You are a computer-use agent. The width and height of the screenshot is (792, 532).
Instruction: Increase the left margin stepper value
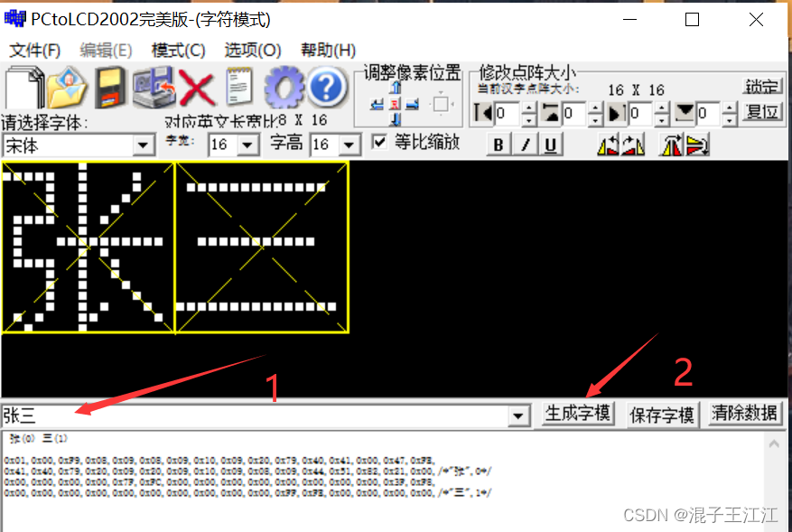[x=528, y=107]
